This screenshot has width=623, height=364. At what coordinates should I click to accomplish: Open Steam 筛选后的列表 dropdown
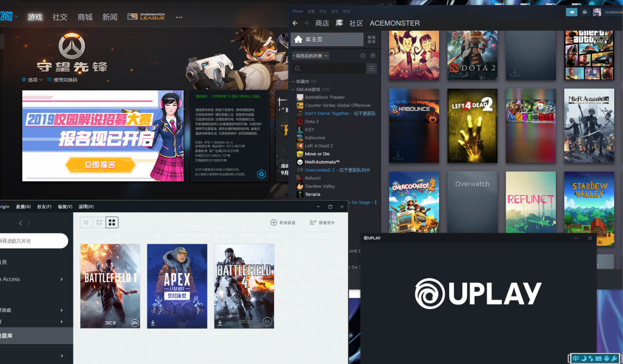click(x=311, y=56)
